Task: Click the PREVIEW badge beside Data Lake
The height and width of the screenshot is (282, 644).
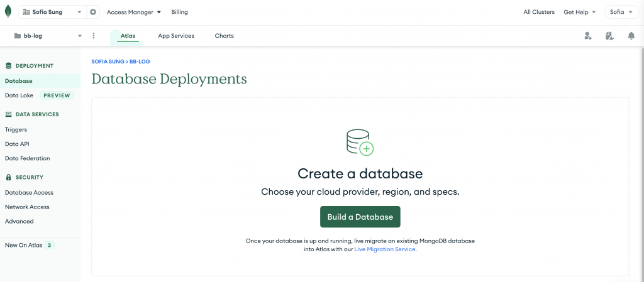Action: click(x=57, y=95)
